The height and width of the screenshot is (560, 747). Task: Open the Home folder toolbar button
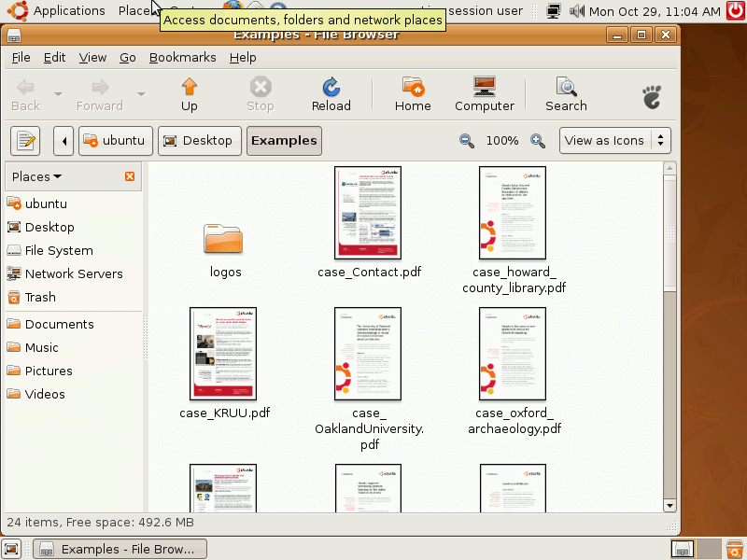click(x=413, y=95)
